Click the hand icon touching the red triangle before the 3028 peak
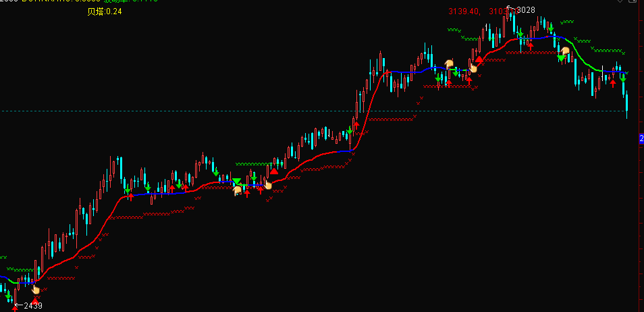644x312 pixels. [x=473, y=68]
